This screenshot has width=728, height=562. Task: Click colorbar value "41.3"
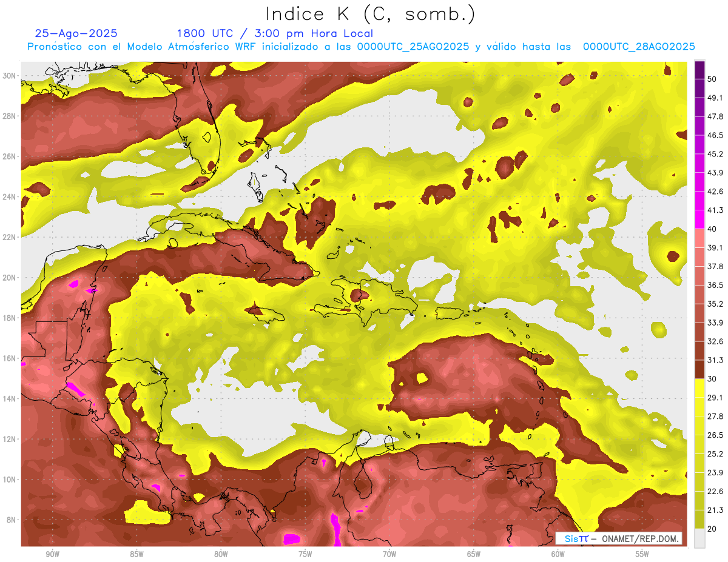tap(715, 210)
